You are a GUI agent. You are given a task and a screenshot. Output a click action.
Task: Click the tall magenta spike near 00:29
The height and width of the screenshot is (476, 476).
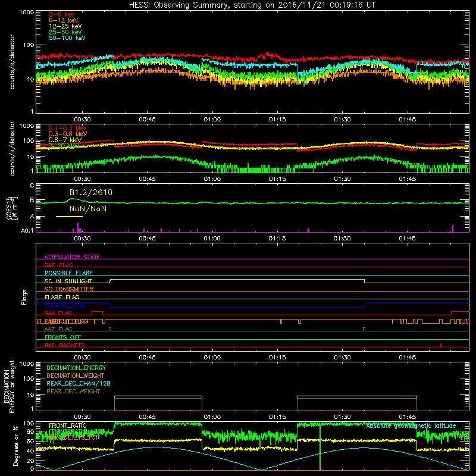78,227
